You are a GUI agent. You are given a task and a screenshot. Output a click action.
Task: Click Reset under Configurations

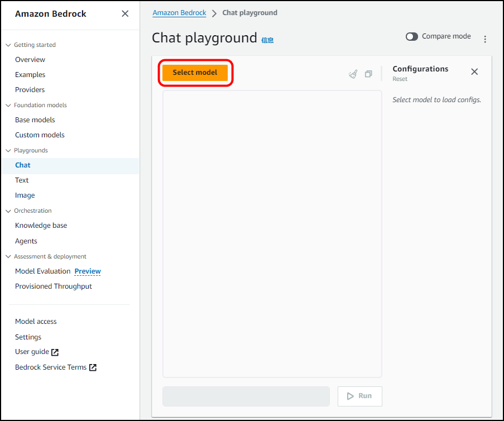400,79
